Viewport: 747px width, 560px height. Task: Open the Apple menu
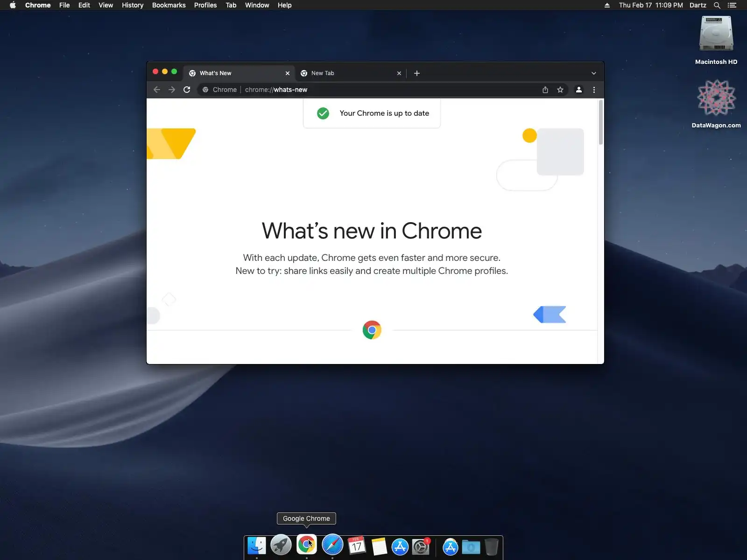(13, 5)
